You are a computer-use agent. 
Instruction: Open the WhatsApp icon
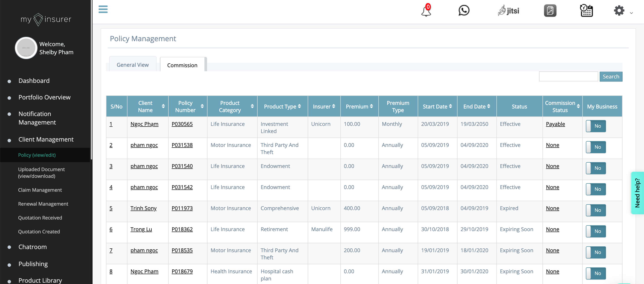tap(464, 11)
